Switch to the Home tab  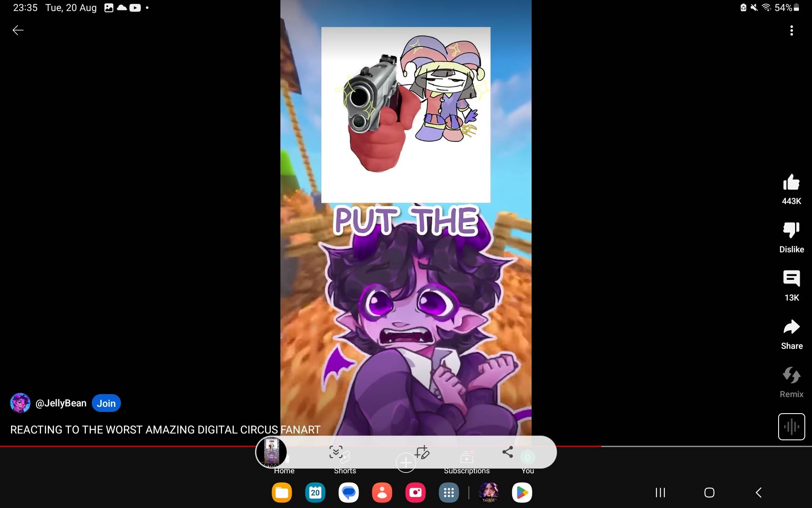tap(284, 470)
